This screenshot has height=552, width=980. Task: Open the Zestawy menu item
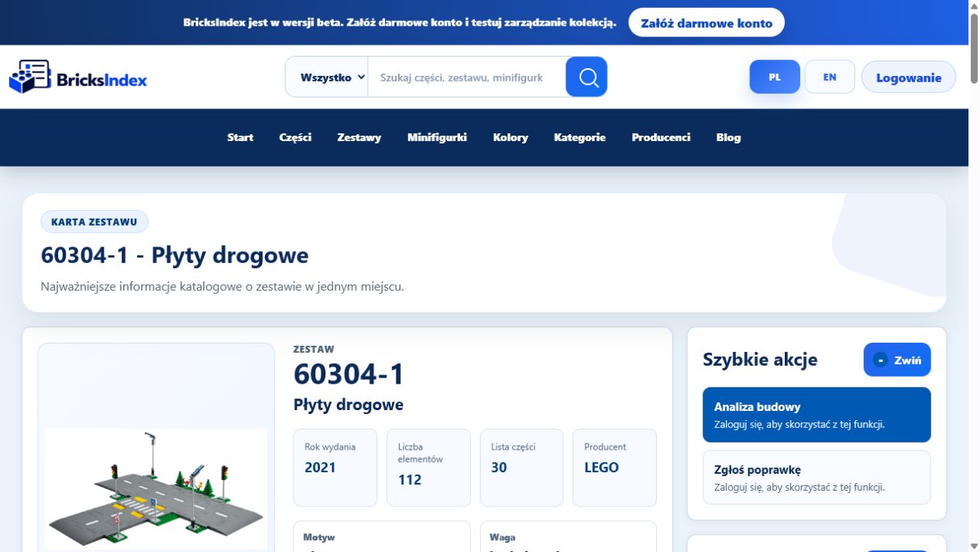coord(359,137)
